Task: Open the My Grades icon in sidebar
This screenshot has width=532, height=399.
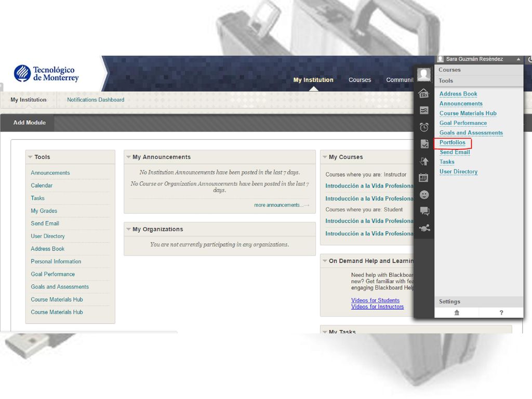Action: pyautogui.click(x=424, y=144)
